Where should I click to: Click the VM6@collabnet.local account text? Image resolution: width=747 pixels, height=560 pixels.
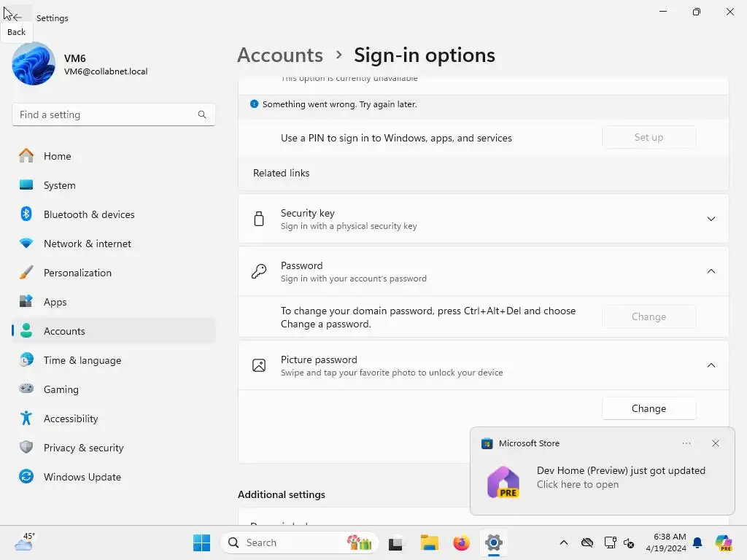(106, 71)
